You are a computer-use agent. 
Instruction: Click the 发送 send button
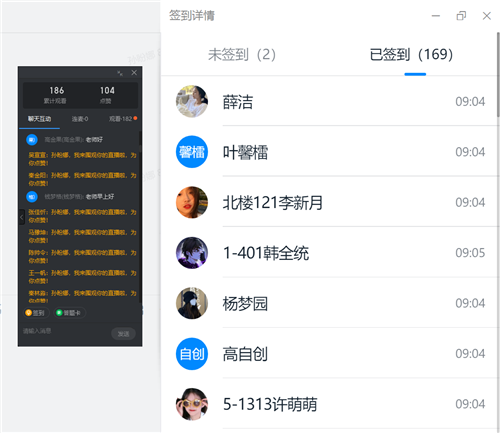click(x=123, y=334)
